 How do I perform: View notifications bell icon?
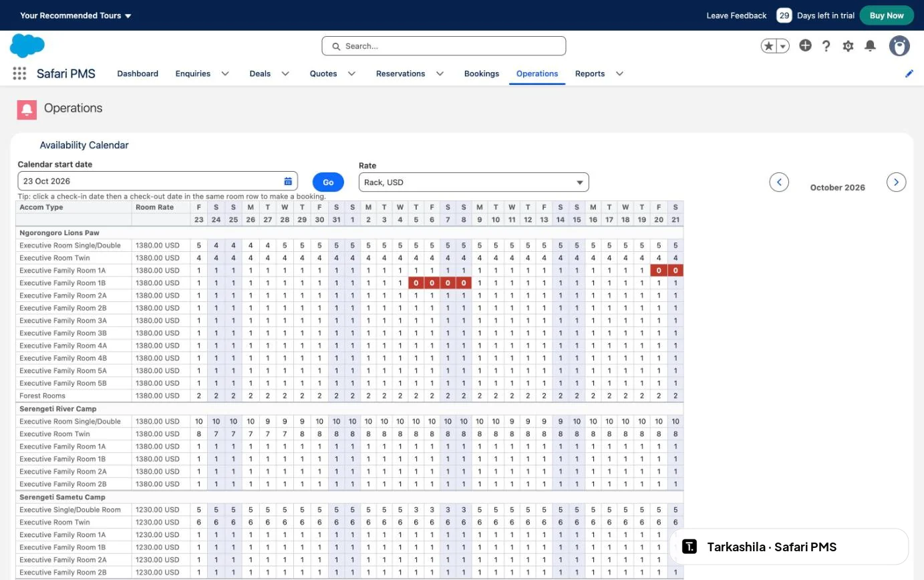click(870, 45)
